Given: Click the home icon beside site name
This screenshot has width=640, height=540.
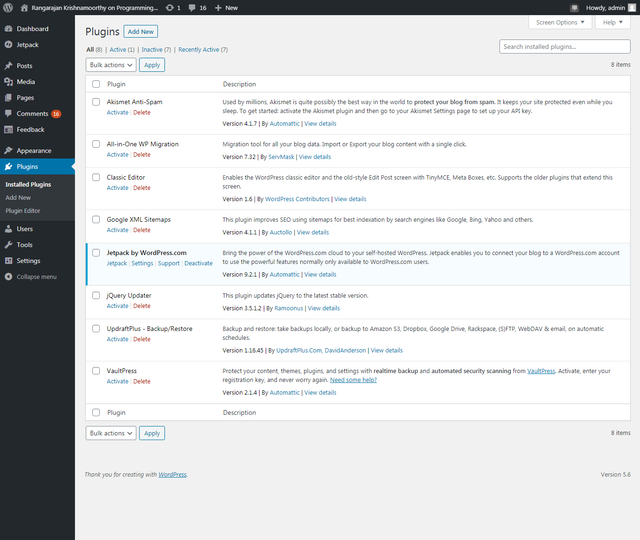Looking at the screenshot, I should click(x=24, y=8).
